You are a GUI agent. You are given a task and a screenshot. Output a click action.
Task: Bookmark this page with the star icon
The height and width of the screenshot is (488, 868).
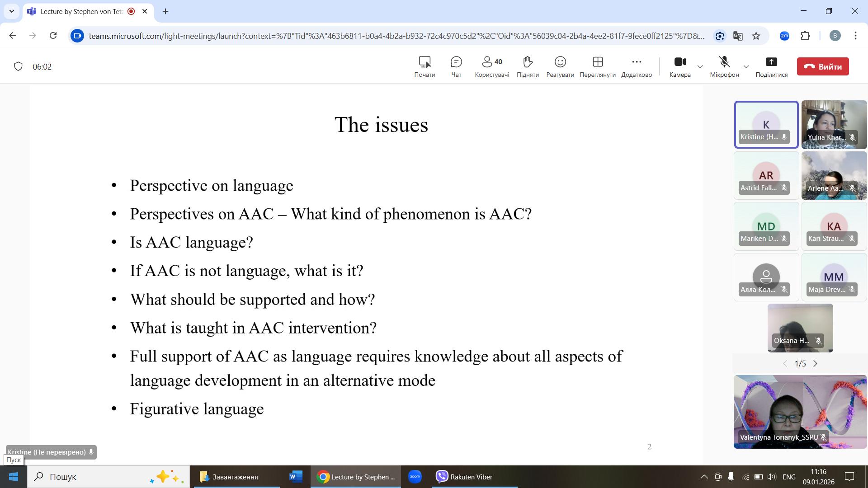756,36
